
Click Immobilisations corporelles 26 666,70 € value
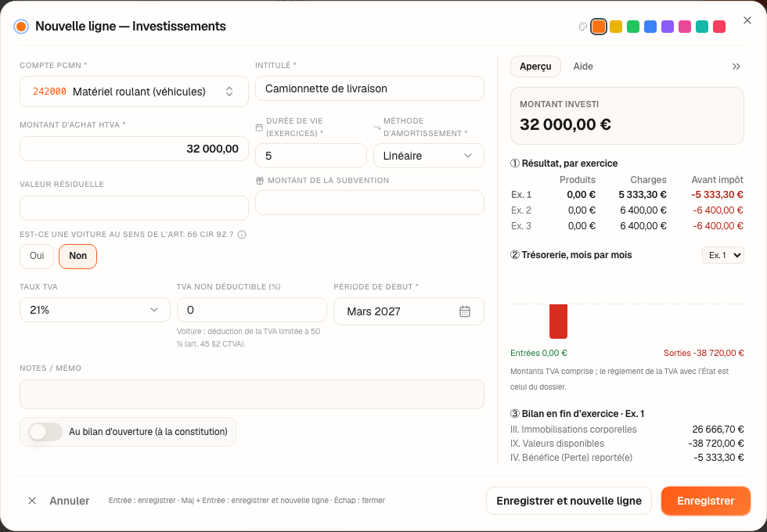[718, 430]
